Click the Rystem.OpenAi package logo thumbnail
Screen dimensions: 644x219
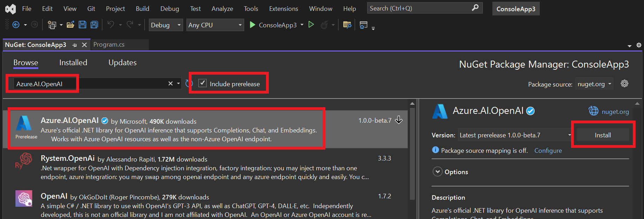click(x=24, y=160)
